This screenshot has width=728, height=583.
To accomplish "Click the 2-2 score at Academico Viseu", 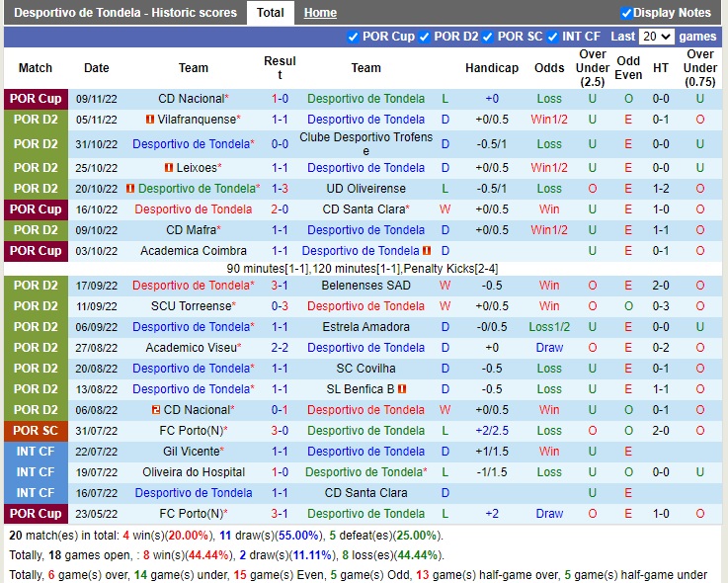I will coord(280,348).
